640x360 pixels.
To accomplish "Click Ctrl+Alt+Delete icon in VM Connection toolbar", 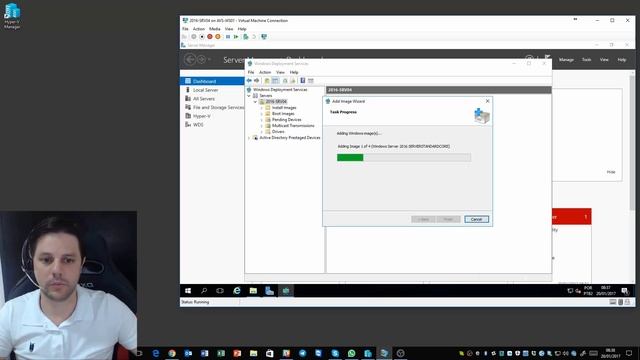I will pyautogui.click(x=185, y=37).
